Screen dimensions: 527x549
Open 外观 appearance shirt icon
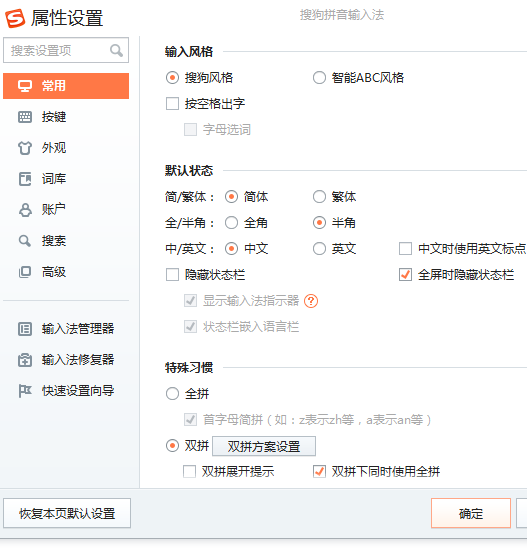click(x=25, y=148)
